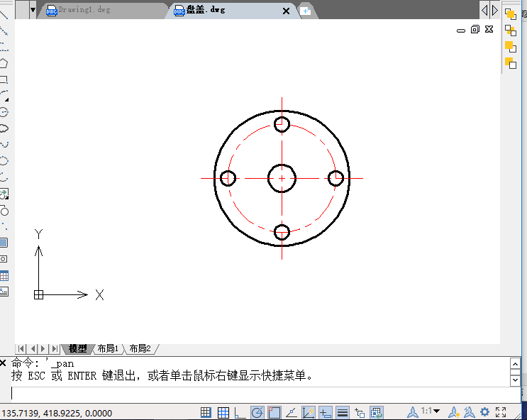The image size is (527, 420).
Task: Choose the Revision Cloud tool
Action: (4, 128)
